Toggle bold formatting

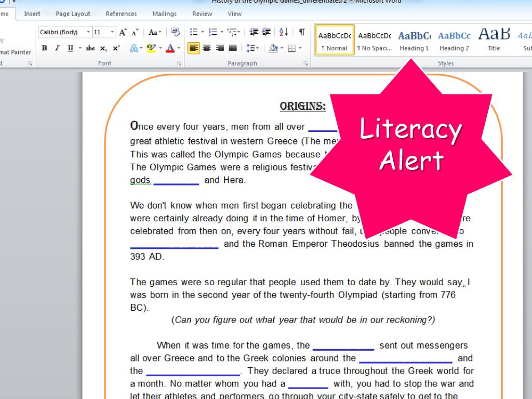click(45, 48)
